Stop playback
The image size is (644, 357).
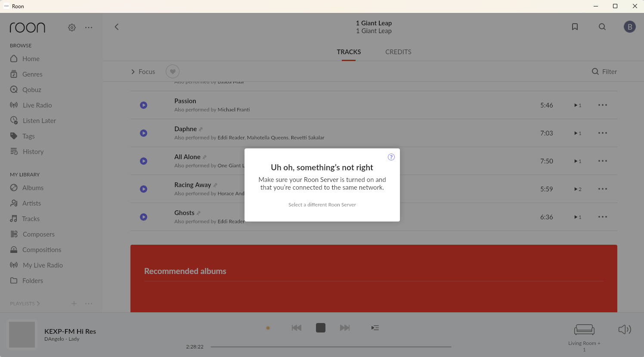tap(321, 328)
